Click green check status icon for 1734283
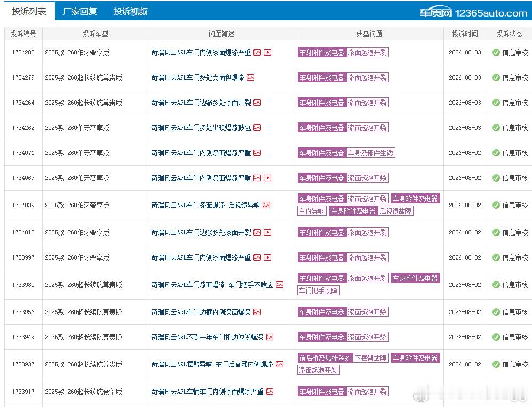 pos(496,52)
